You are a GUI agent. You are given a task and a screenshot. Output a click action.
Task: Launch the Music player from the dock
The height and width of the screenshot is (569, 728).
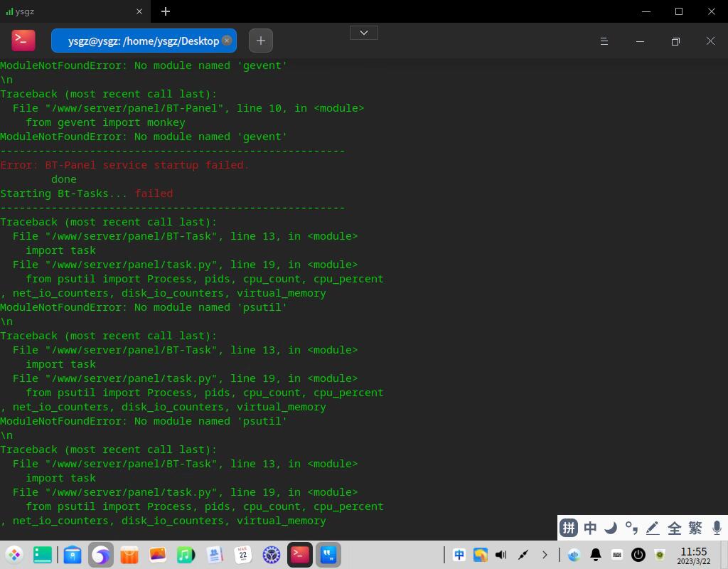tap(186, 555)
